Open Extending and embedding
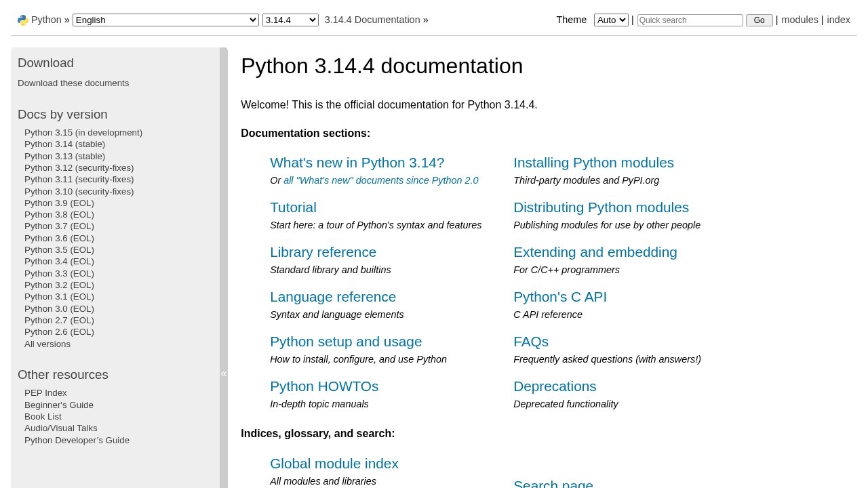The image size is (868, 488). [x=595, y=252]
